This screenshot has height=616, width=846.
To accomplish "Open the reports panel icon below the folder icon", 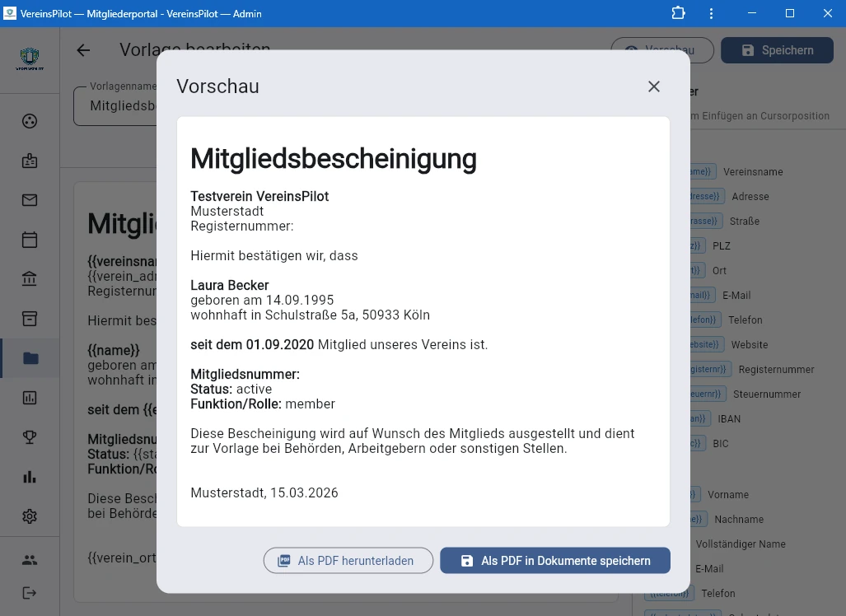I will (x=30, y=398).
